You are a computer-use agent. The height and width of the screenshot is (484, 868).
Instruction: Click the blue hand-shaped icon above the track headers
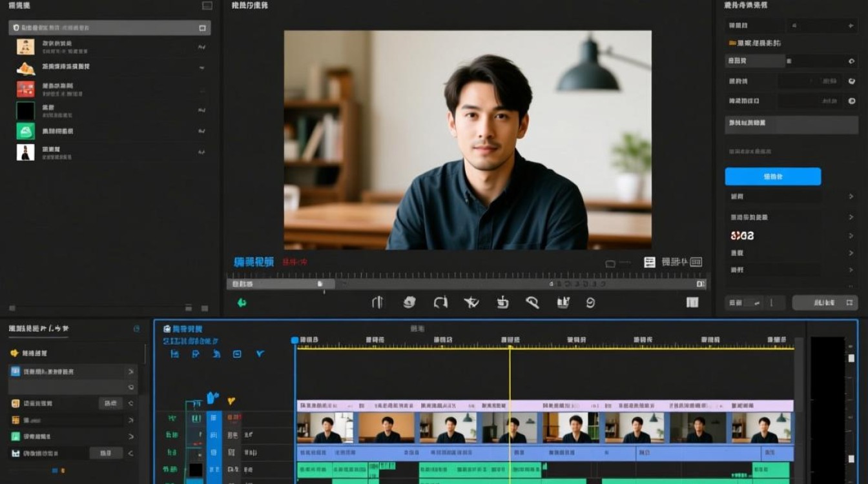pos(213,398)
